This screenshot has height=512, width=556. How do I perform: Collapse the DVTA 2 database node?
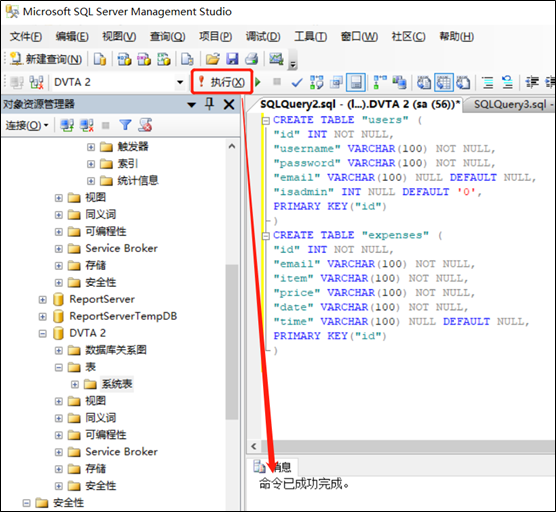(43, 334)
